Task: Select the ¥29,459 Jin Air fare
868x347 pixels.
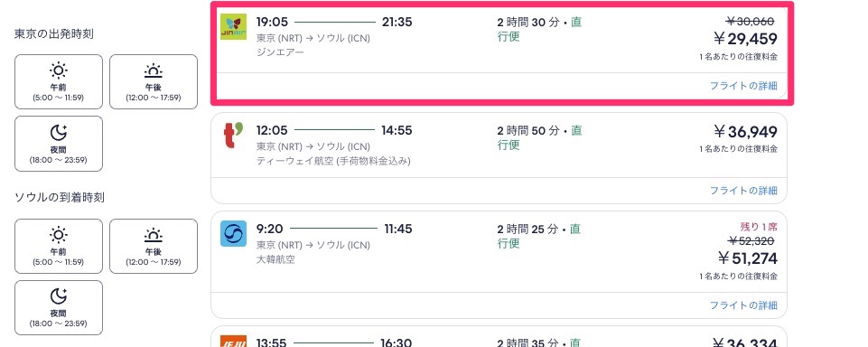Action: click(747, 39)
